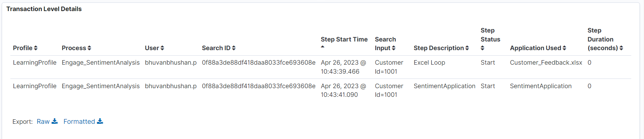Click the Transaction Level Details panel title
The width and height of the screenshot is (644, 139).
[44, 9]
